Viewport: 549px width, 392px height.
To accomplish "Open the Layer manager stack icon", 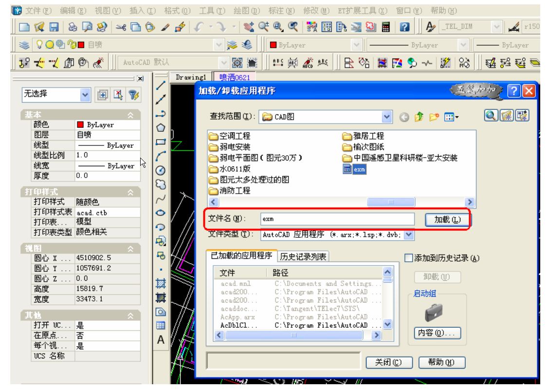I will 24,45.
